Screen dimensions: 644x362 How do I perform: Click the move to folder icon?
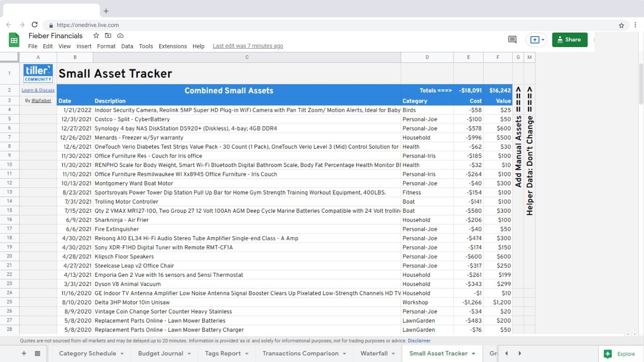[108, 35]
